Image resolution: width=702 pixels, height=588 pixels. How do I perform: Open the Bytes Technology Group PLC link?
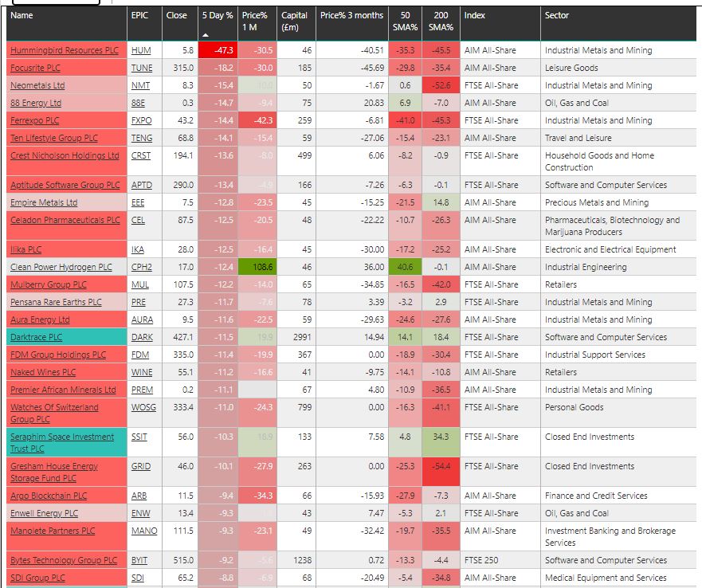pyautogui.click(x=63, y=560)
